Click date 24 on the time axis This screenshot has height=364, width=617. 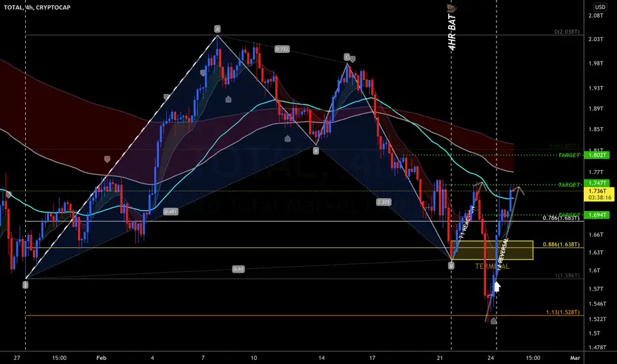491,357
